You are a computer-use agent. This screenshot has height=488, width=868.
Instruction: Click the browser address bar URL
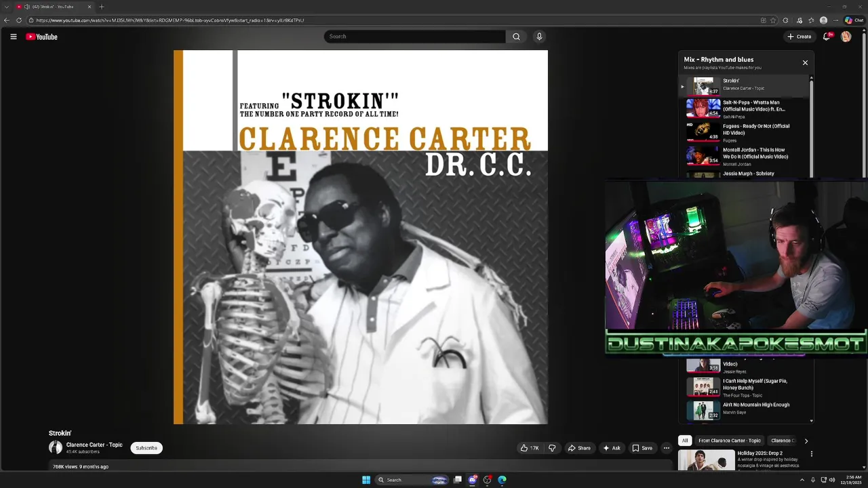coord(170,20)
